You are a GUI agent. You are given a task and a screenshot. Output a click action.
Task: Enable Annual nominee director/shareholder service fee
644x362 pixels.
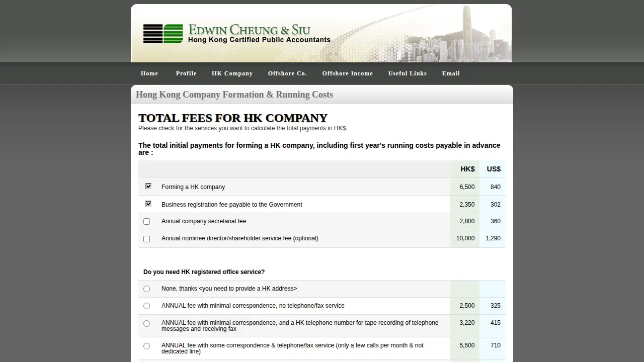146,239
